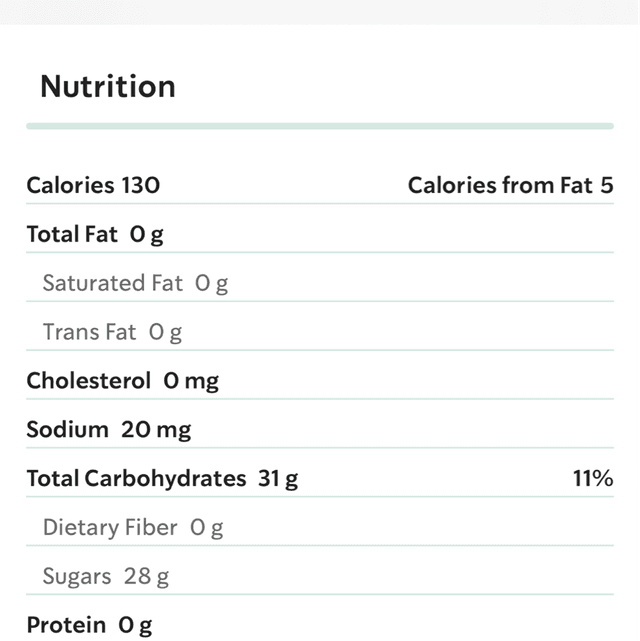Tap the Sugars label
Image resolution: width=640 pixels, height=641 pixels.
(x=77, y=577)
